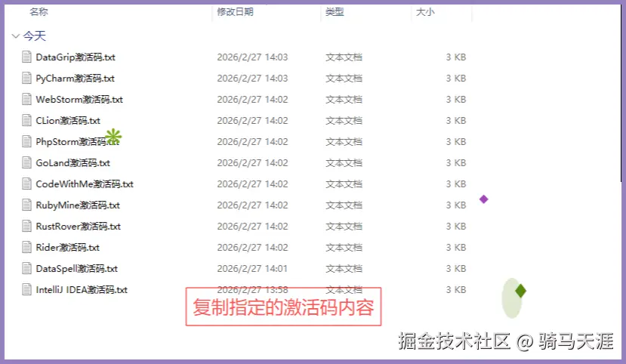This screenshot has height=364, width=626.
Task: Click the 今天 group label
Action: click(34, 36)
